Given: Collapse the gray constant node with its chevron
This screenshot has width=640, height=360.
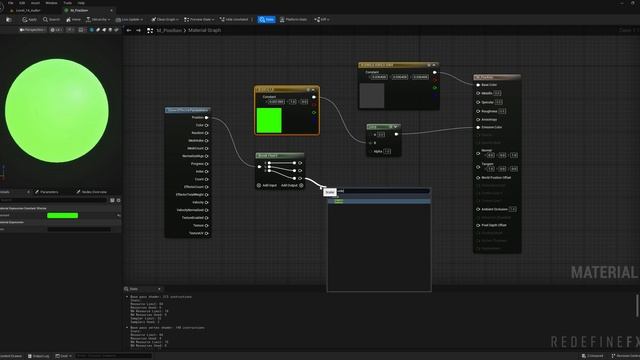Looking at the screenshot, I should point(434,65).
